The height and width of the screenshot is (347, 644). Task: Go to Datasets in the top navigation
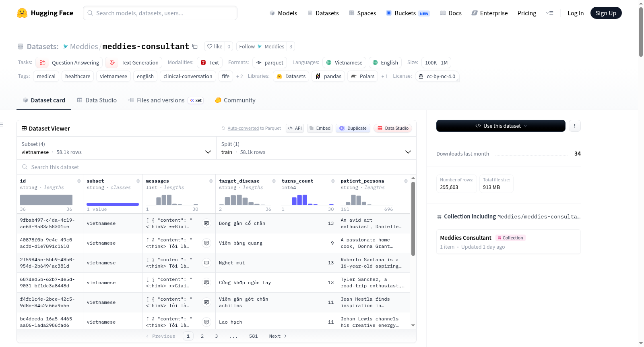[323, 13]
